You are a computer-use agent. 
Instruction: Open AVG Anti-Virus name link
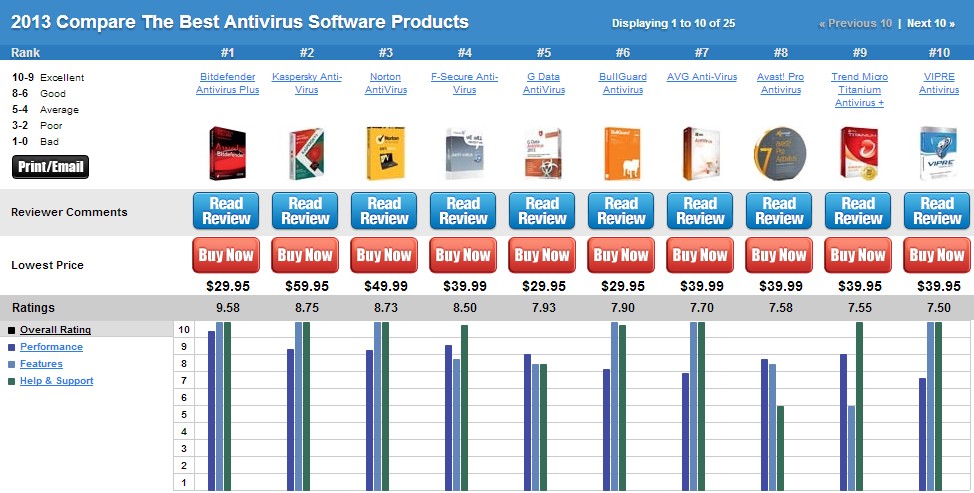pyautogui.click(x=702, y=77)
